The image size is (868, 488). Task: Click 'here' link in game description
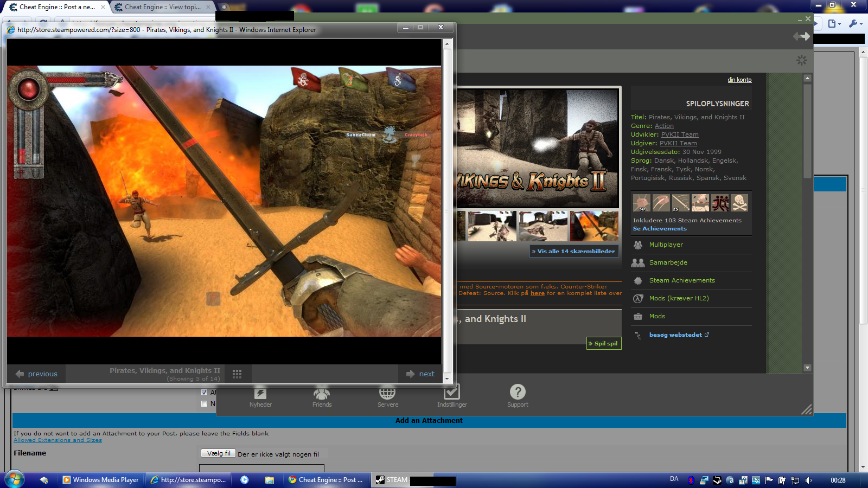click(x=538, y=293)
